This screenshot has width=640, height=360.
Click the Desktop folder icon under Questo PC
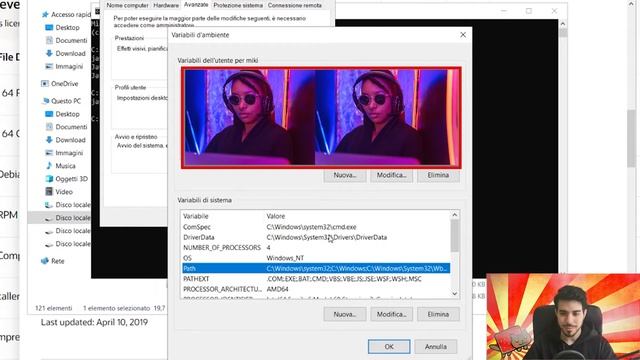pyautogui.click(x=49, y=114)
